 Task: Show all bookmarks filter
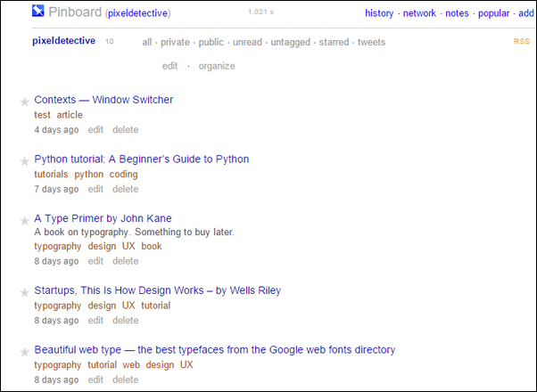point(147,42)
